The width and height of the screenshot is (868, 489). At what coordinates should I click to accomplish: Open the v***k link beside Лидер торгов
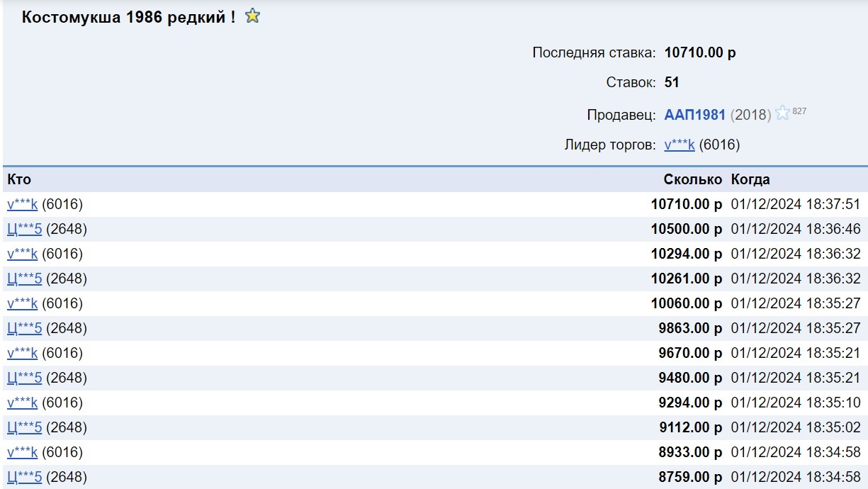pyautogui.click(x=679, y=145)
